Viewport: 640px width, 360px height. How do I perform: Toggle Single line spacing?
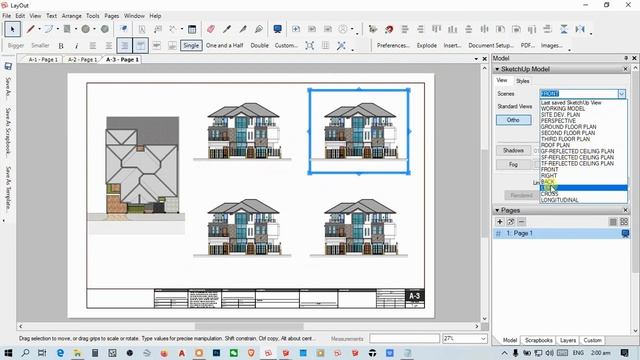click(x=191, y=45)
